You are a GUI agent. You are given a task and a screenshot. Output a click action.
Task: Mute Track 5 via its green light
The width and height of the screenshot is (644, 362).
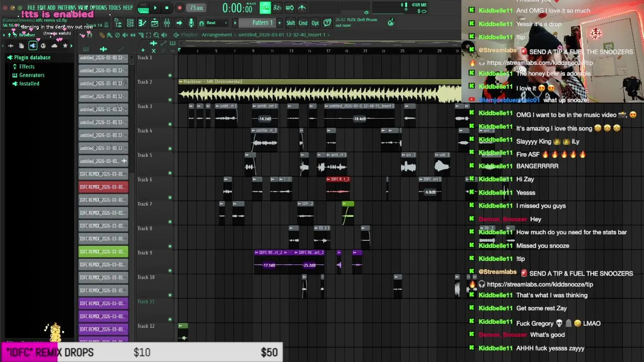170,173
